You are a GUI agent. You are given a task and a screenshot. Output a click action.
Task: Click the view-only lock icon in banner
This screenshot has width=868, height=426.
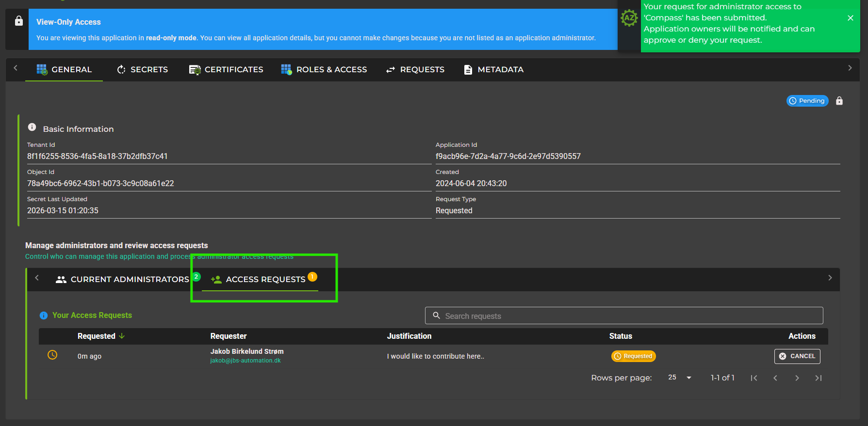pyautogui.click(x=19, y=21)
